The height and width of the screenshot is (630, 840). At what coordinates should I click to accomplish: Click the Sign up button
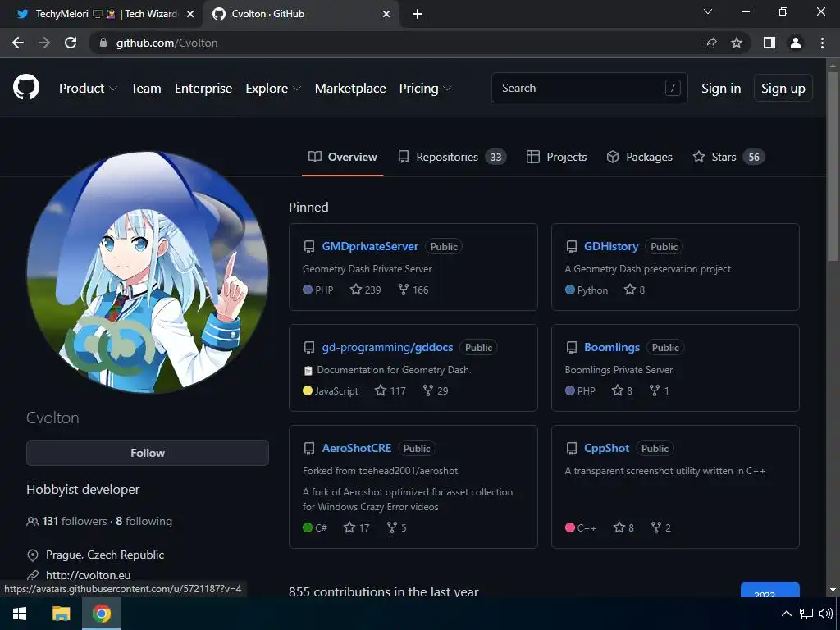[783, 89]
